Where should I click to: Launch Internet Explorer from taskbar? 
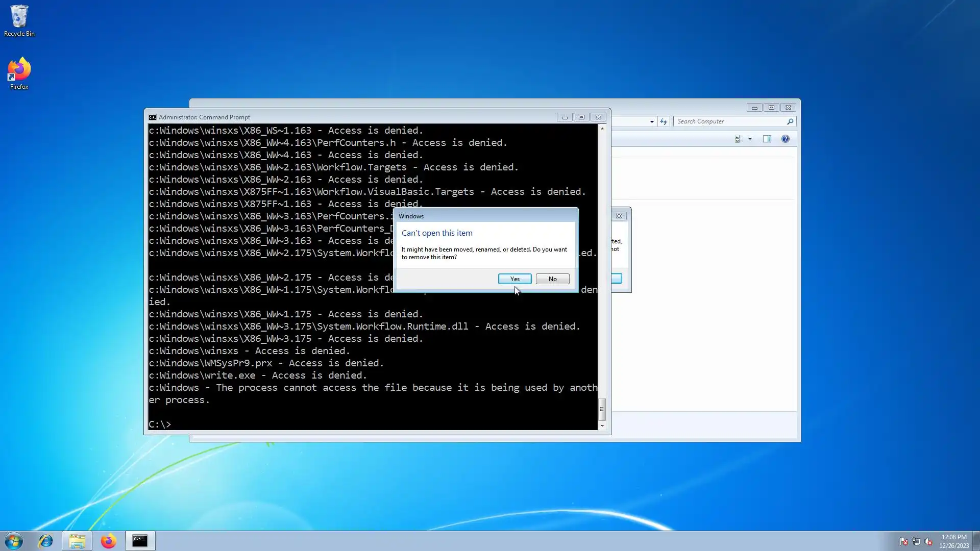pos(46,541)
